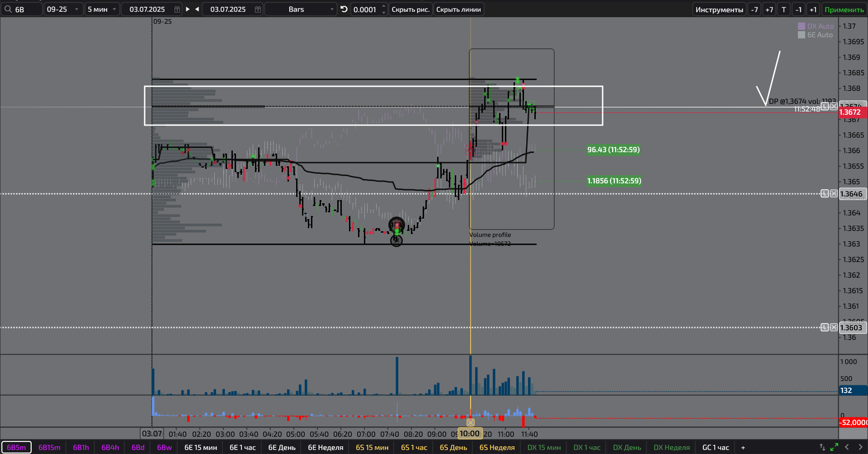Open the 09-25 contract dropdown
Screen dimensions: 868x454
tap(63, 9)
